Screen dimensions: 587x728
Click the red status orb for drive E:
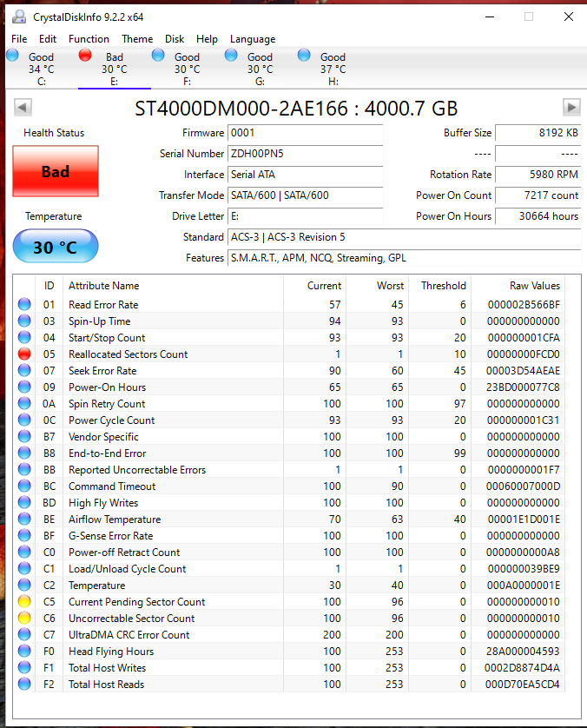point(85,56)
